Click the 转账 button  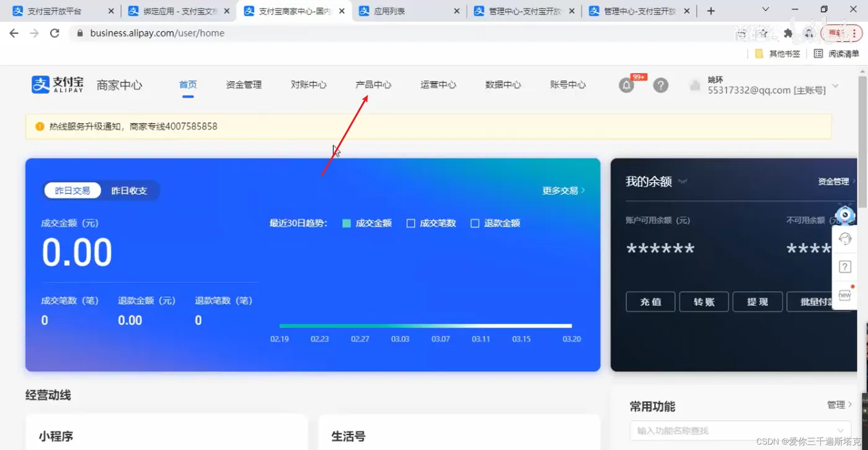[704, 302]
